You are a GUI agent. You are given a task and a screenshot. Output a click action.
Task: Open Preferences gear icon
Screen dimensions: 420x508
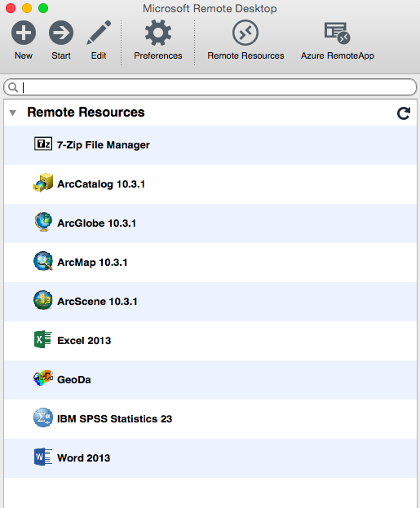click(158, 33)
